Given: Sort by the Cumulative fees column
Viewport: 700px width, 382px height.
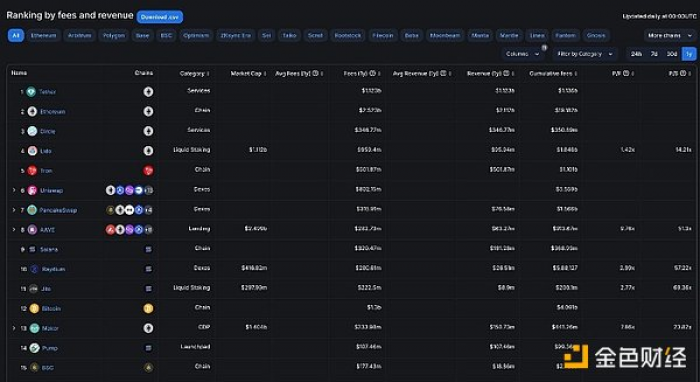Looking at the screenshot, I should (x=553, y=73).
